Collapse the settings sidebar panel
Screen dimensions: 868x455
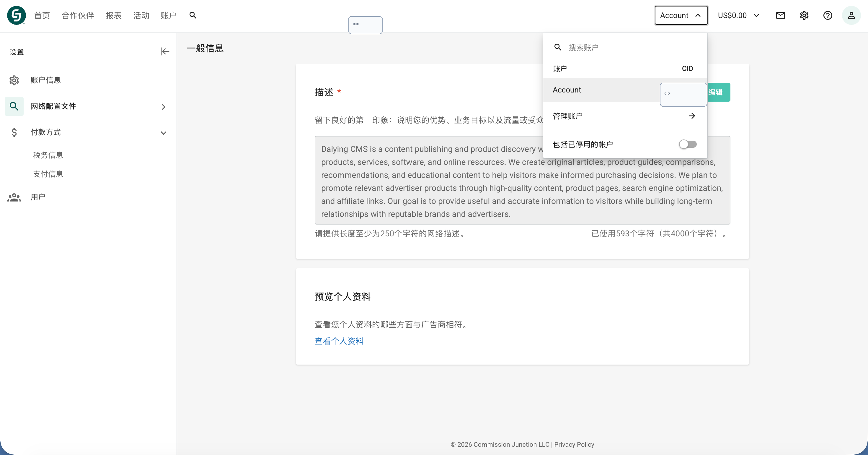point(165,51)
